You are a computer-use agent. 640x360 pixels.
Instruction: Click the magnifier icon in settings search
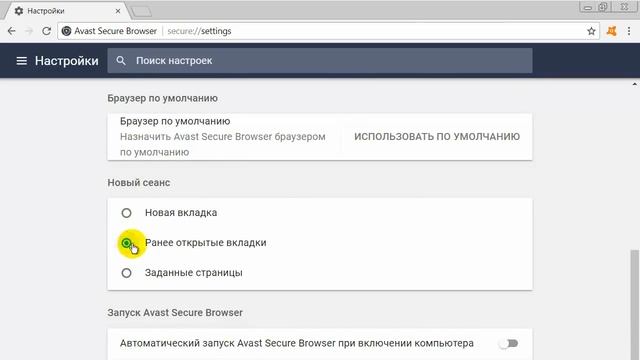click(x=121, y=61)
